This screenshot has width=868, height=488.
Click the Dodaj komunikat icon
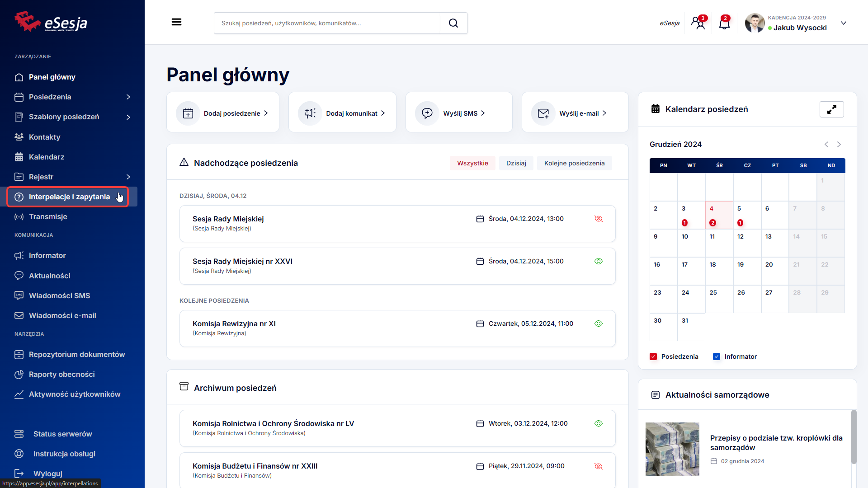[310, 113]
